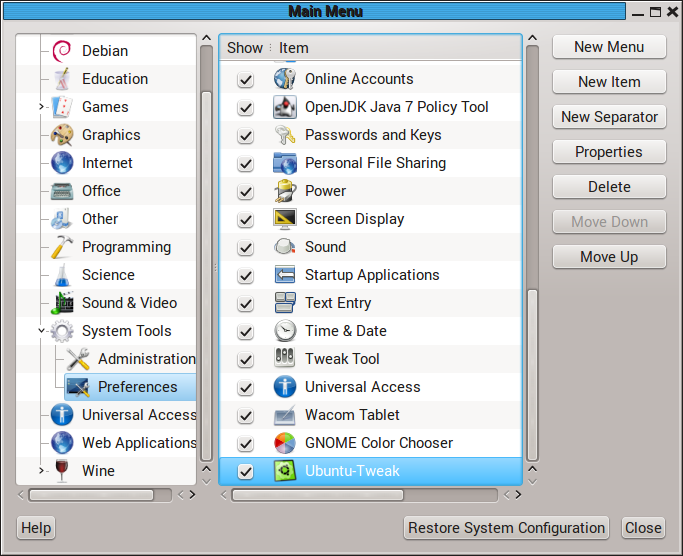Screen dimensions: 683x556
Task: Click the Online Accounts icon
Action: [x=285, y=79]
